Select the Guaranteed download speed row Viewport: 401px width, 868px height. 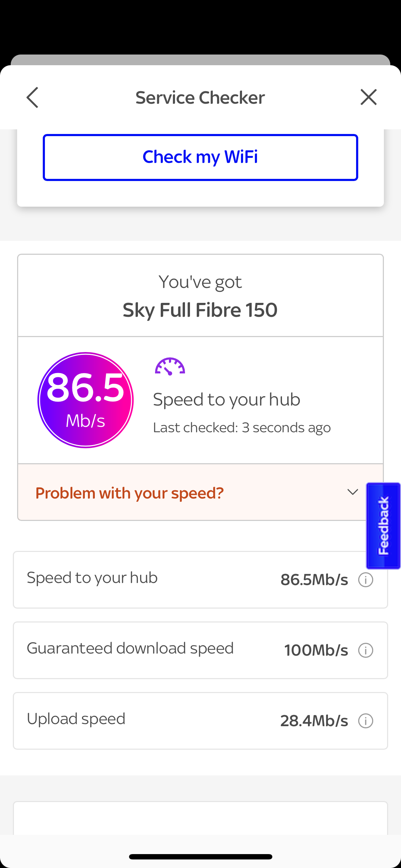(x=143, y=650)
